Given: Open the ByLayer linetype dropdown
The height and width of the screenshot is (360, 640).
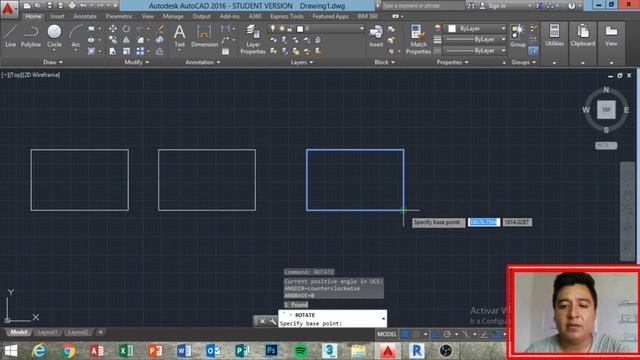Looking at the screenshot, I should [503, 51].
